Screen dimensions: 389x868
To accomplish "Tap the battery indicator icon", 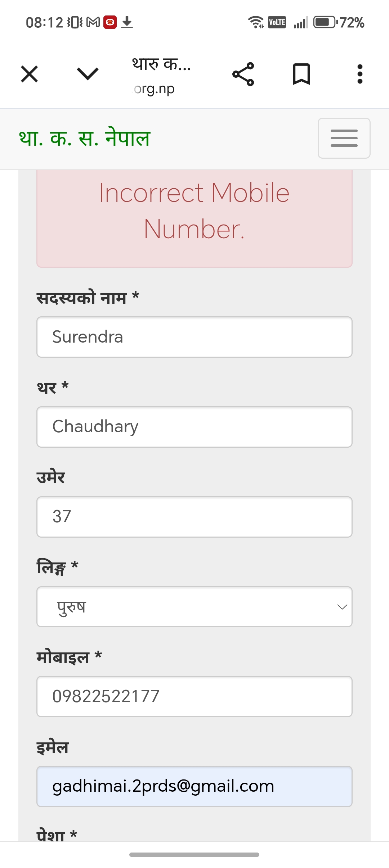I will (325, 22).
